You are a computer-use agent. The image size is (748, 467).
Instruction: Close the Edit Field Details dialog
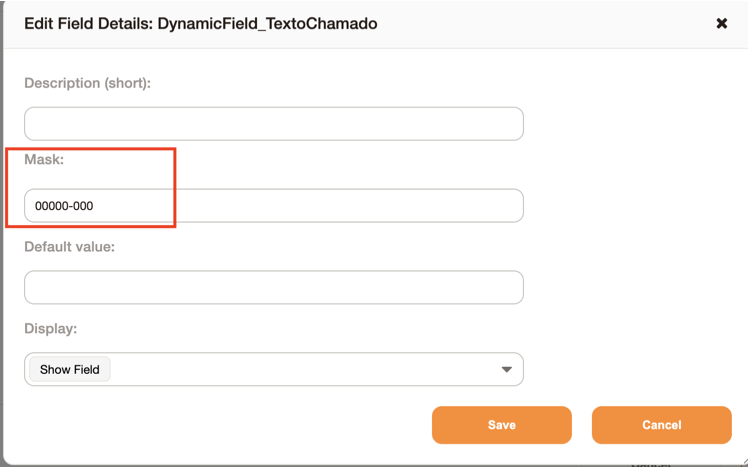(x=721, y=23)
